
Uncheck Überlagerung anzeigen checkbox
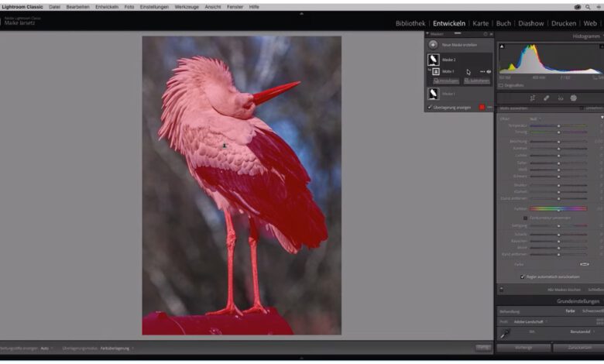pyautogui.click(x=430, y=107)
